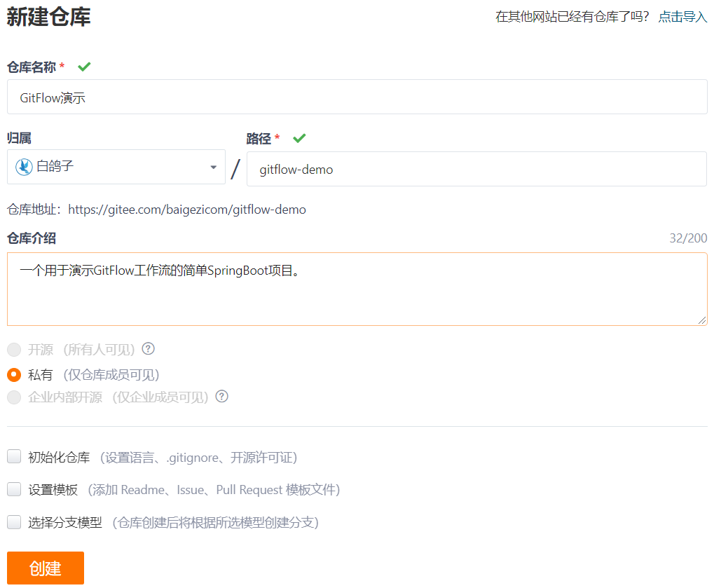The height and width of the screenshot is (588, 714).
Task: Click the textarea resize handle in 仓库介绍
Action: [701, 320]
